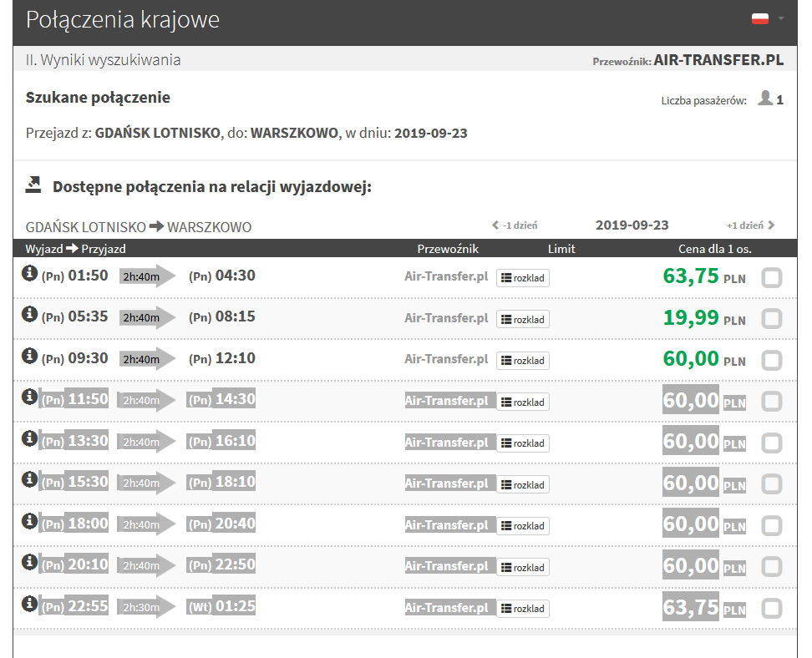Click Air-Transfer.pl carrier in 09:30 row
The height and width of the screenshot is (658, 812).
tap(446, 359)
